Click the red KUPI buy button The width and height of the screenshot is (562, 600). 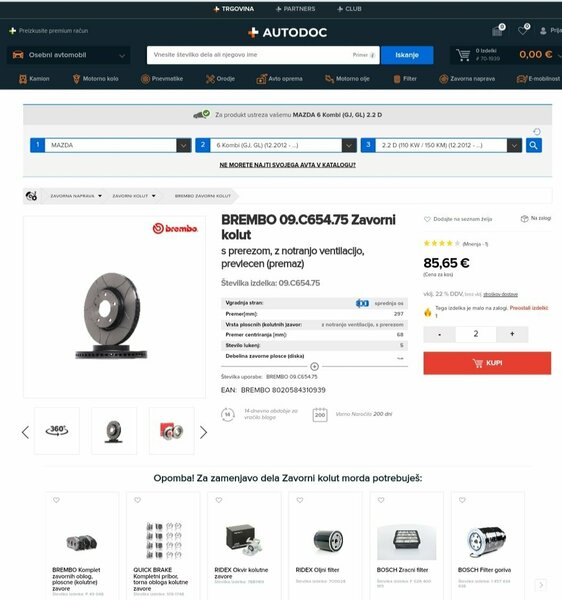pos(487,363)
